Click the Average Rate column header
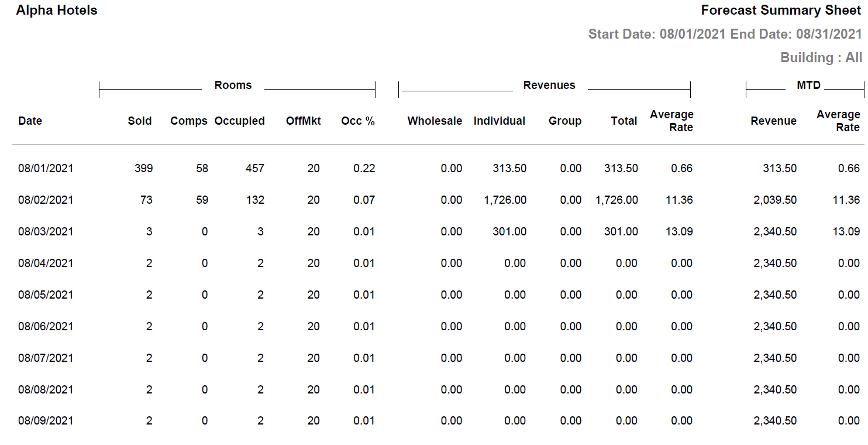The width and height of the screenshot is (868, 445). (x=671, y=121)
